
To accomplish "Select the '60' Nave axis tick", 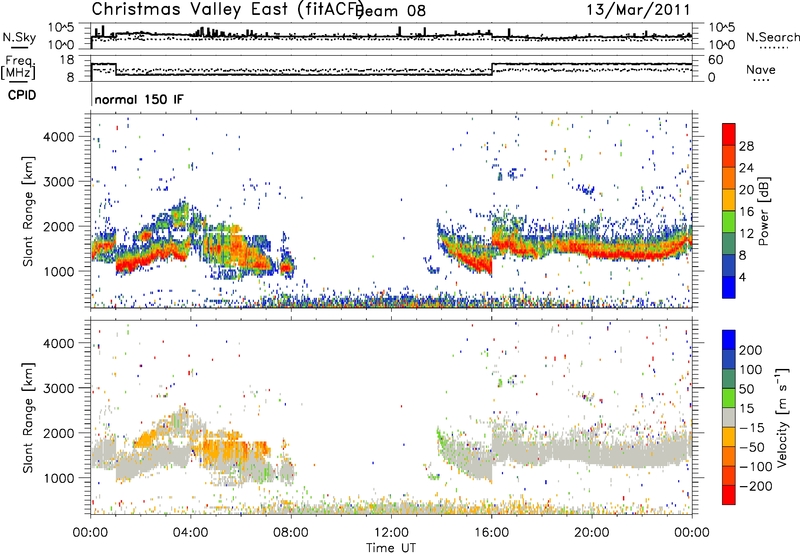I will click(x=716, y=60).
